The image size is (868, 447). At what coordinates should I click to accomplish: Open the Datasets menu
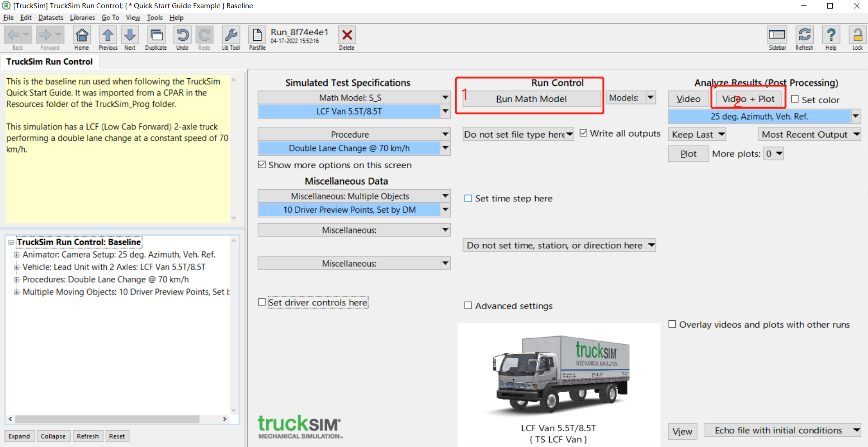(x=51, y=18)
